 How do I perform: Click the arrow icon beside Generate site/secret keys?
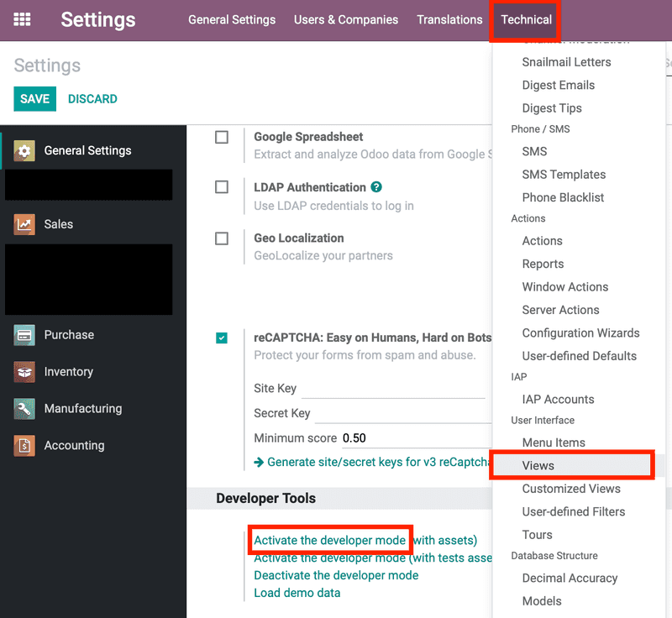[x=259, y=462]
